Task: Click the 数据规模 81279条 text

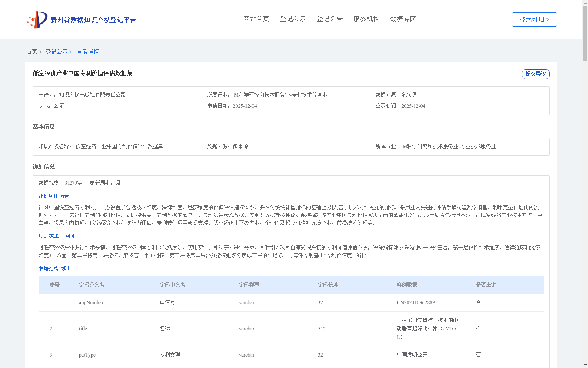Action: pos(60,183)
